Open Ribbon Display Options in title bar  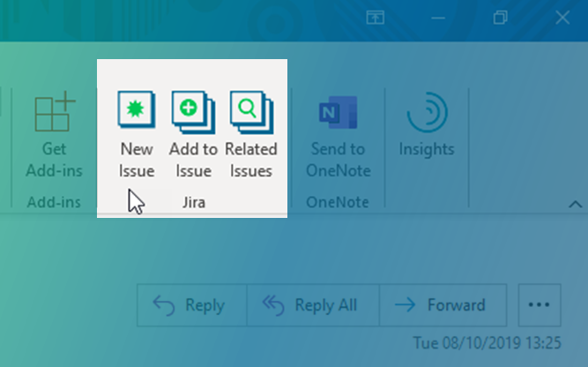(x=376, y=18)
